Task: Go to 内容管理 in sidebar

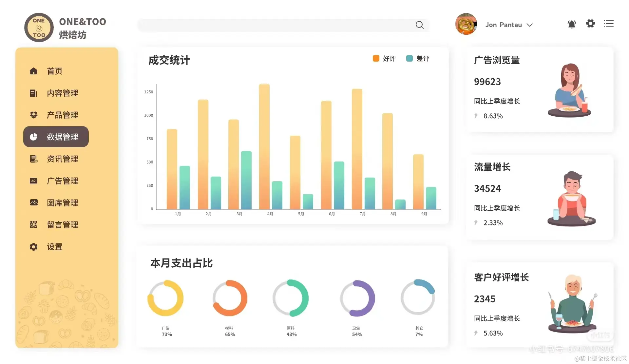Action: 62,93
